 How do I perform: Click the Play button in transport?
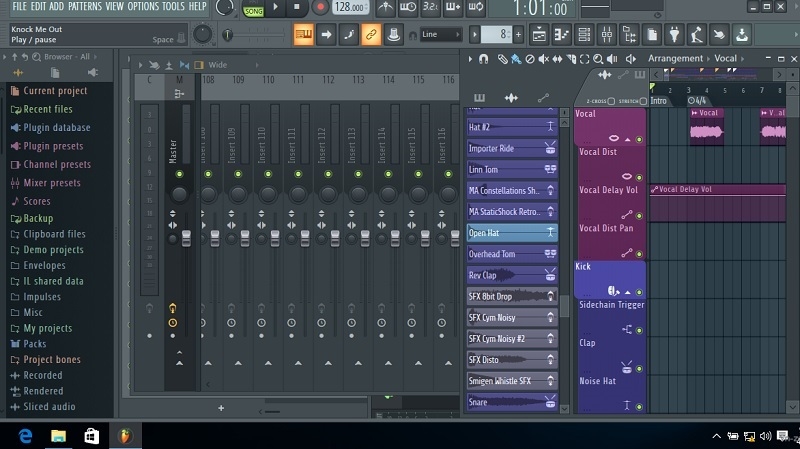(x=276, y=7)
